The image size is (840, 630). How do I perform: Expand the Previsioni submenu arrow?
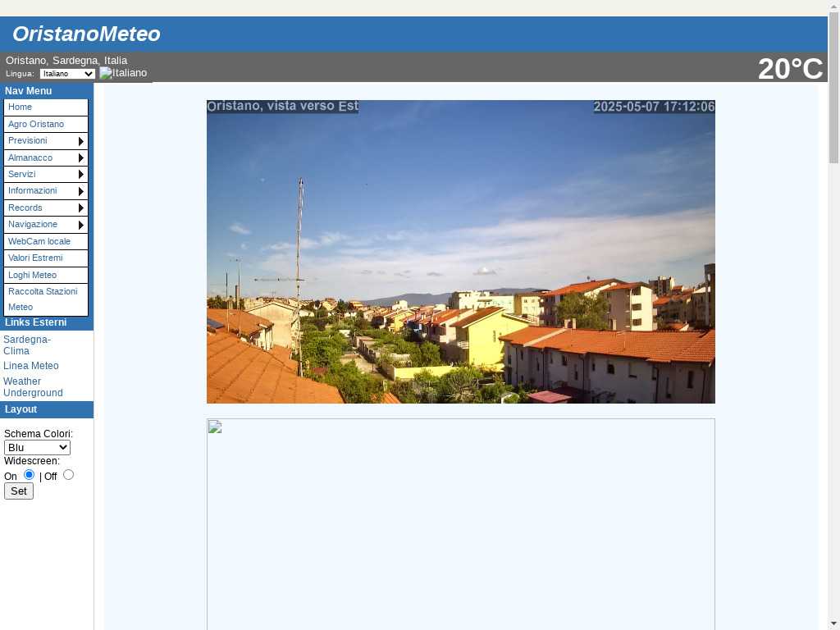pyautogui.click(x=81, y=141)
